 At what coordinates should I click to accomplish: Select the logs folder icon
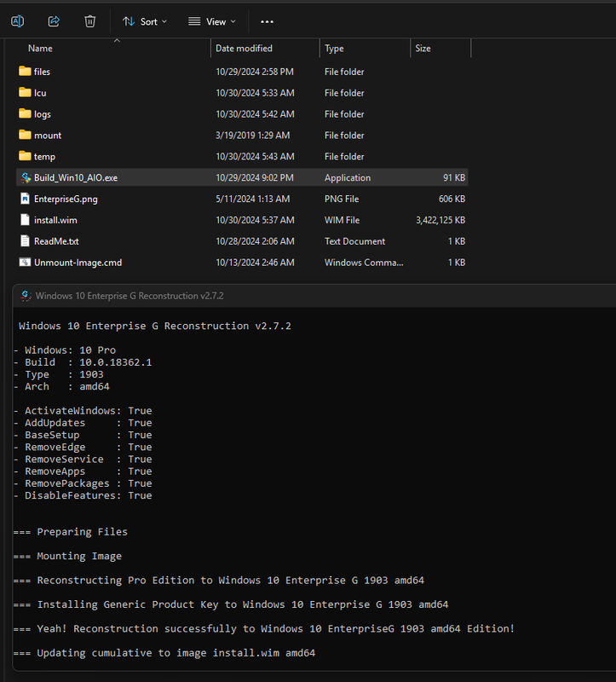(25, 113)
